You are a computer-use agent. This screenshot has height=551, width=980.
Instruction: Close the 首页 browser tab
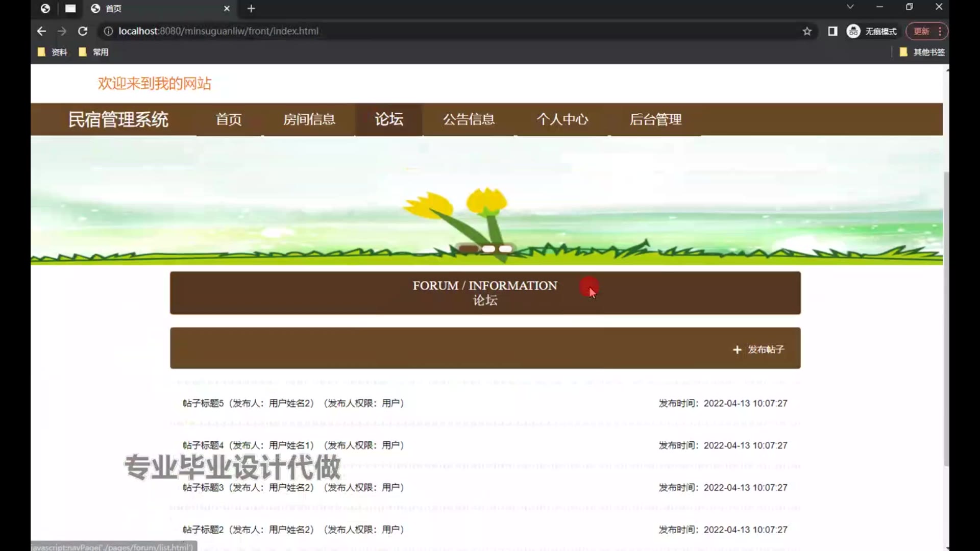(x=227, y=8)
